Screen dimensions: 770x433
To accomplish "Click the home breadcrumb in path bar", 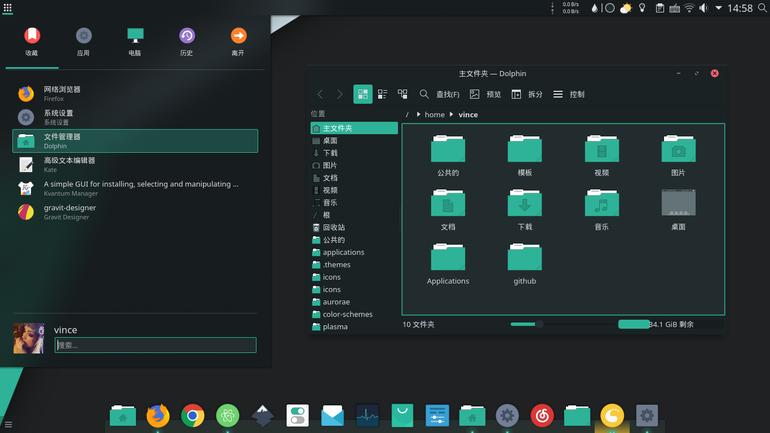I will click(434, 114).
